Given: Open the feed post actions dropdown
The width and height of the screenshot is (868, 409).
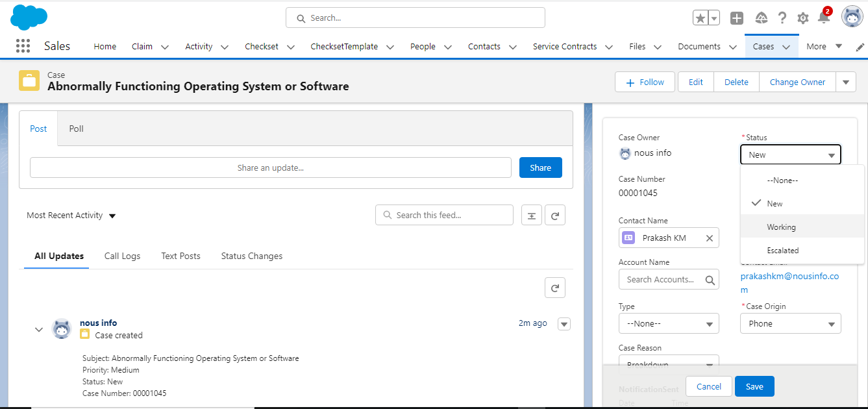Looking at the screenshot, I should pyautogui.click(x=564, y=324).
